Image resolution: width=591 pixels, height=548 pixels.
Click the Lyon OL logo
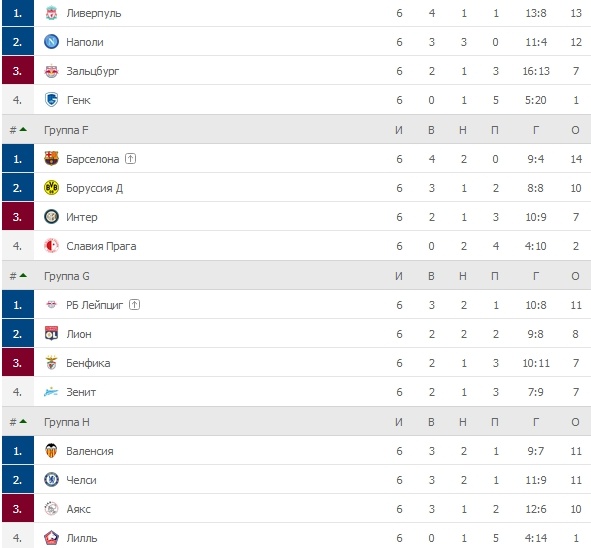pos(51,334)
